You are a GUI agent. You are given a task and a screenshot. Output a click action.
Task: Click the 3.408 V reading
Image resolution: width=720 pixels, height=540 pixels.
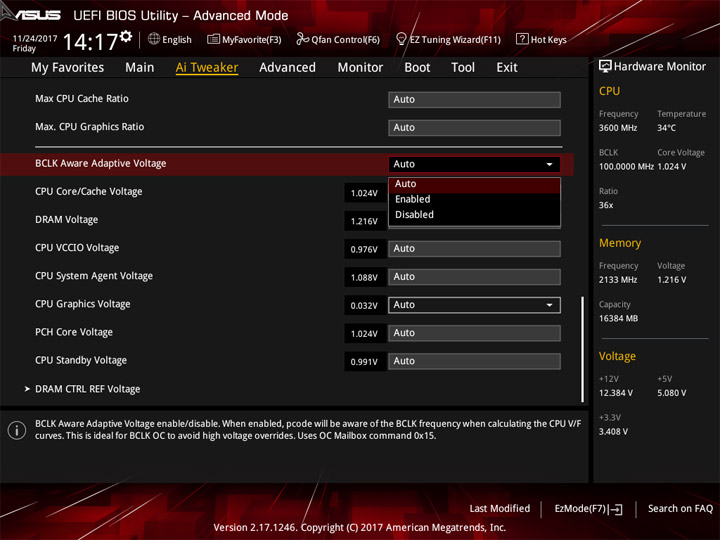[613, 432]
